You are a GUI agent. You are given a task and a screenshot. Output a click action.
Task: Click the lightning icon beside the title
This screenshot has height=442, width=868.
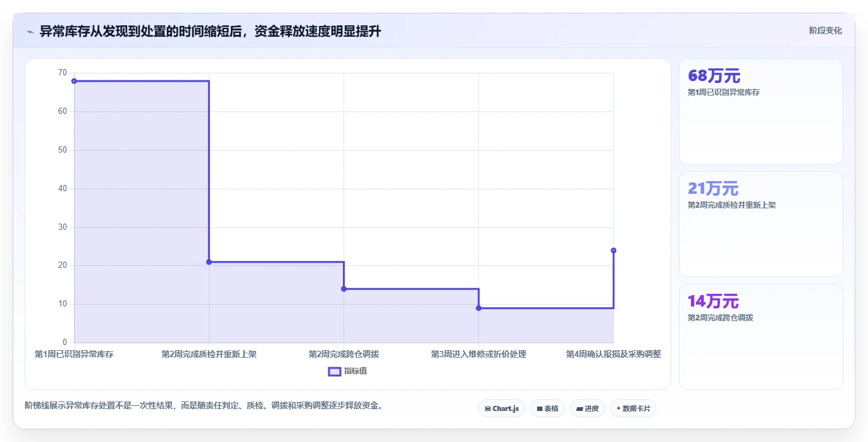point(30,32)
